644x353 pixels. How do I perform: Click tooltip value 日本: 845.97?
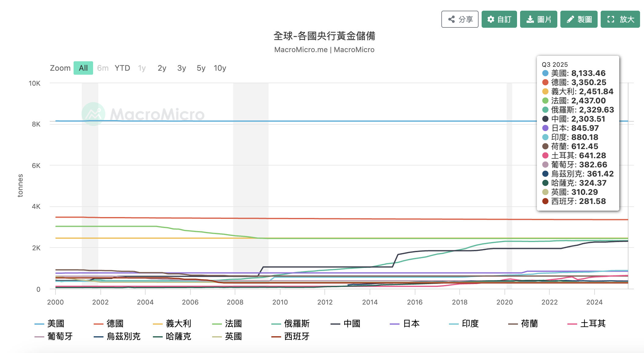570,128
